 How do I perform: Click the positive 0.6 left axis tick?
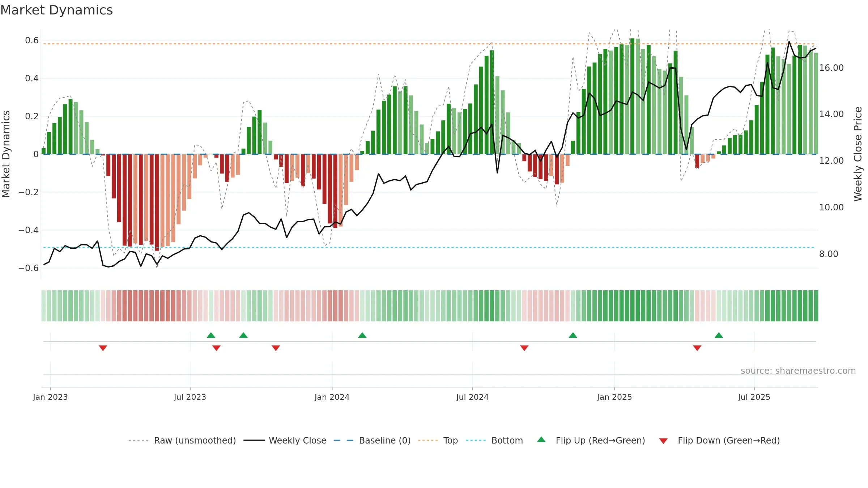tap(32, 40)
